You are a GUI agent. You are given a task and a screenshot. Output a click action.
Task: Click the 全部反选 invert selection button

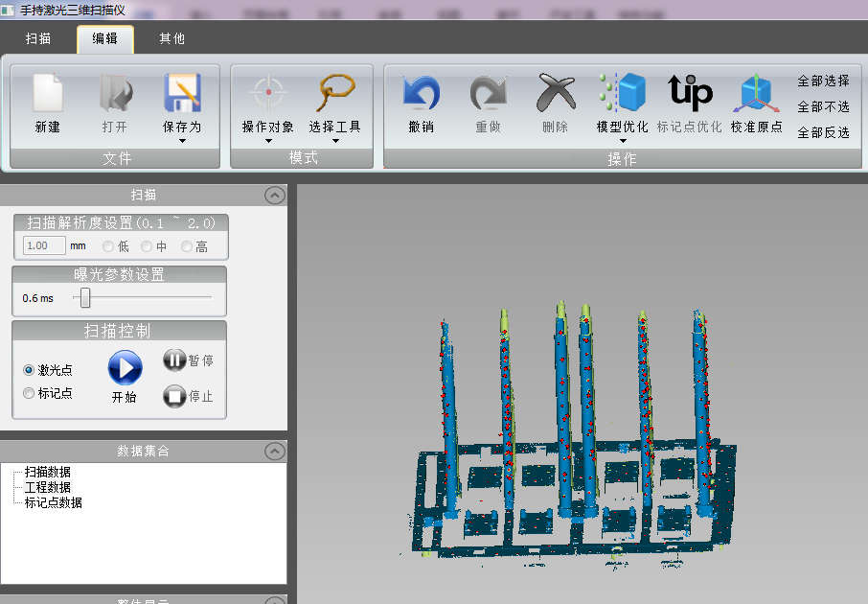click(823, 132)
